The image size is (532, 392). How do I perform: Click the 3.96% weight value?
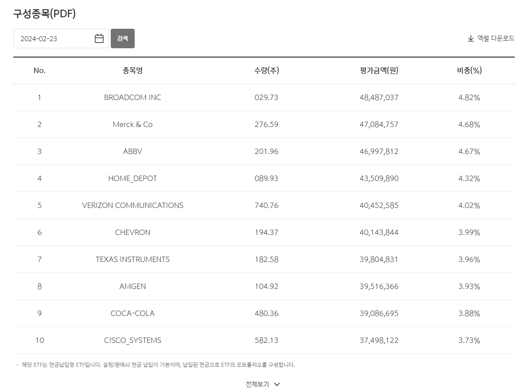[x=470, y=259]
